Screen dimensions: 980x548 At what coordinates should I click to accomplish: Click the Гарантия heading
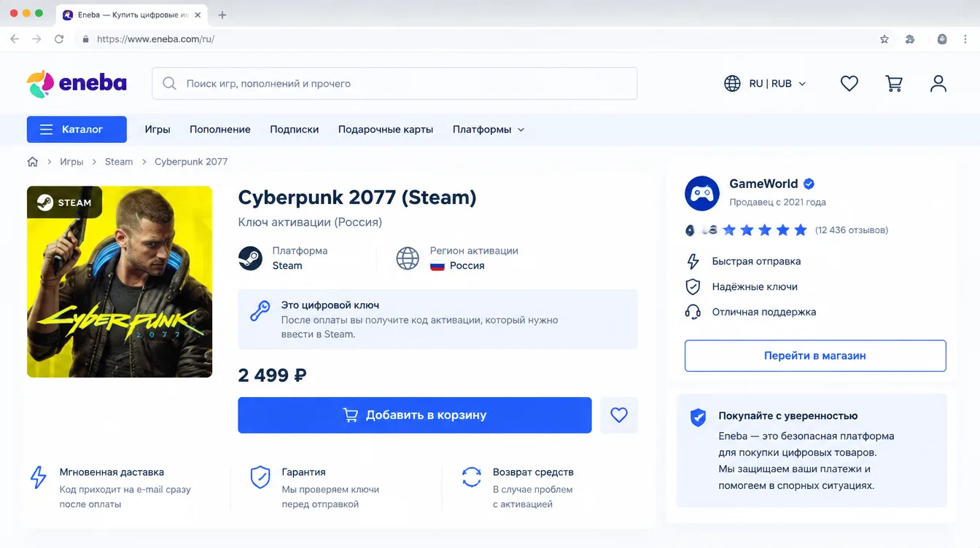(303, 472)
